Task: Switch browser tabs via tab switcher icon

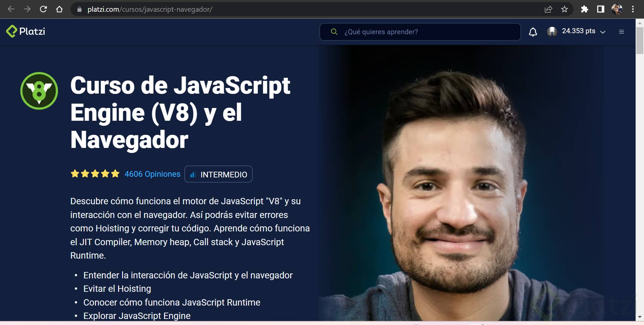Action: coord(600,9)
